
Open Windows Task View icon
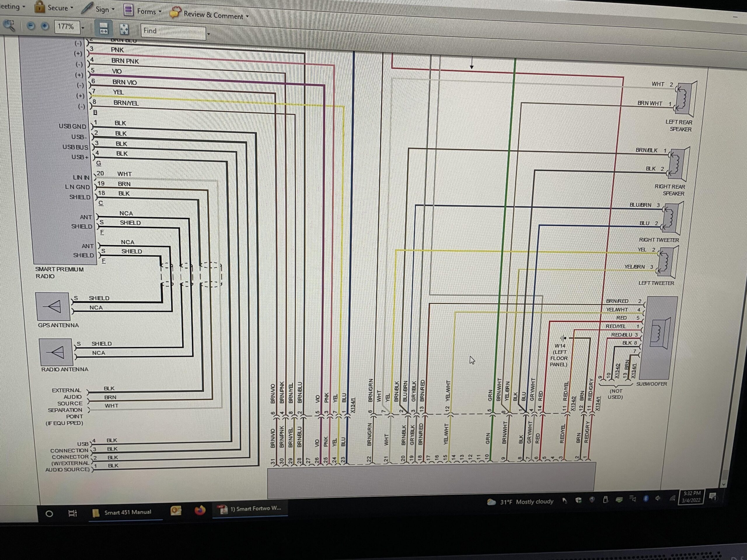coord(72,513)
